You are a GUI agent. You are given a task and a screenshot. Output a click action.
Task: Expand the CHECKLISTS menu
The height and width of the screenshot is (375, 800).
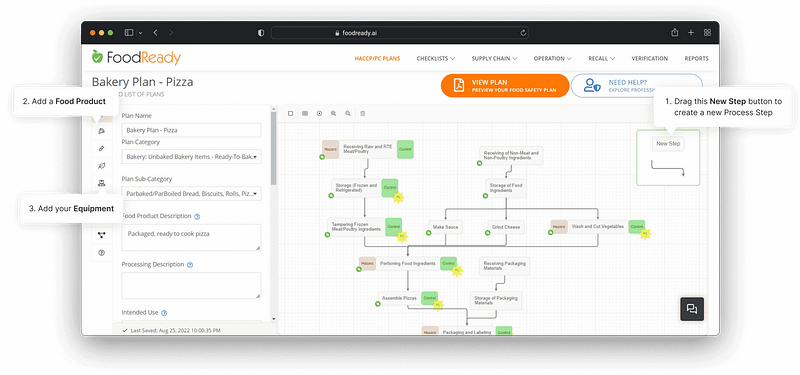[x=436, y=59]
